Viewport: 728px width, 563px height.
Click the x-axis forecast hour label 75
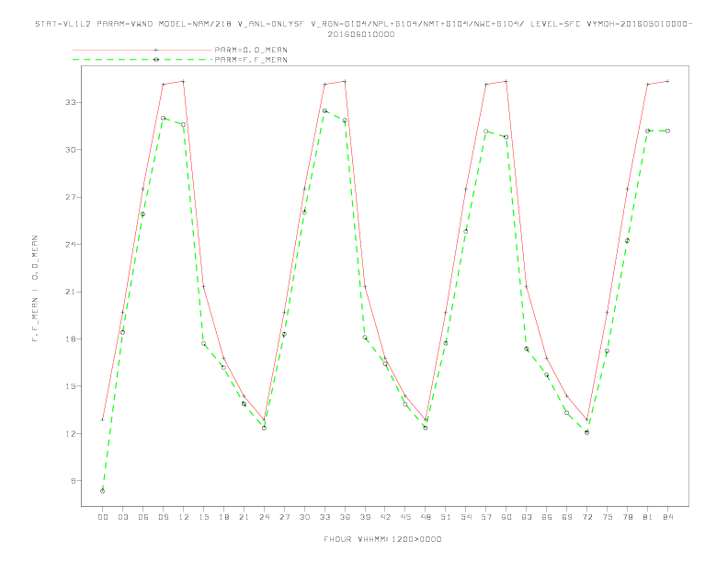click(x=608, y=517)
